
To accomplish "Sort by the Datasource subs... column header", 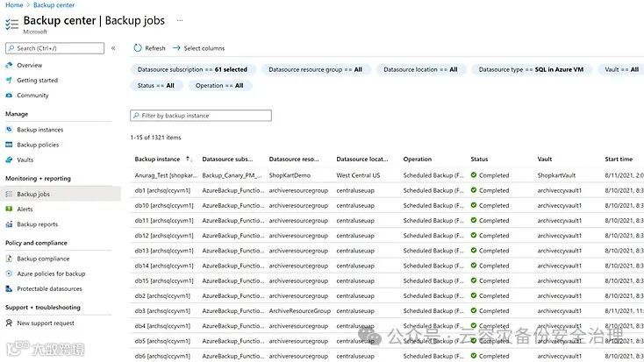I will [x=227, y=159].
